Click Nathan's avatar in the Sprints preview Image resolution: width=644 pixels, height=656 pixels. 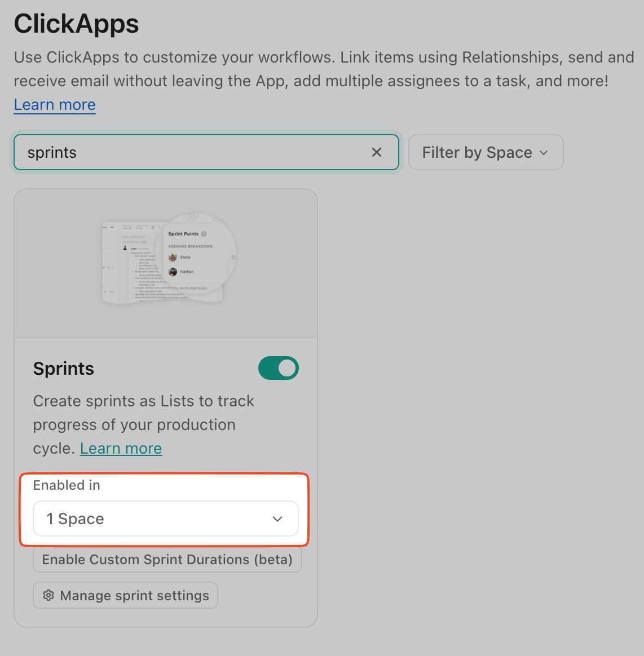pyautogui.click(x=173, y=272)
